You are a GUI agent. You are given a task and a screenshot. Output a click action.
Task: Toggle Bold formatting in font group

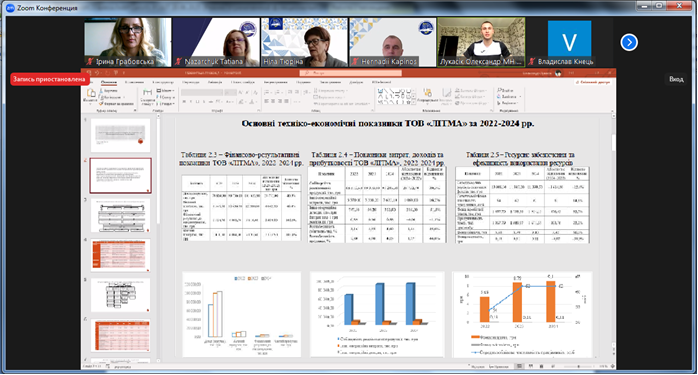coord(184,102)
